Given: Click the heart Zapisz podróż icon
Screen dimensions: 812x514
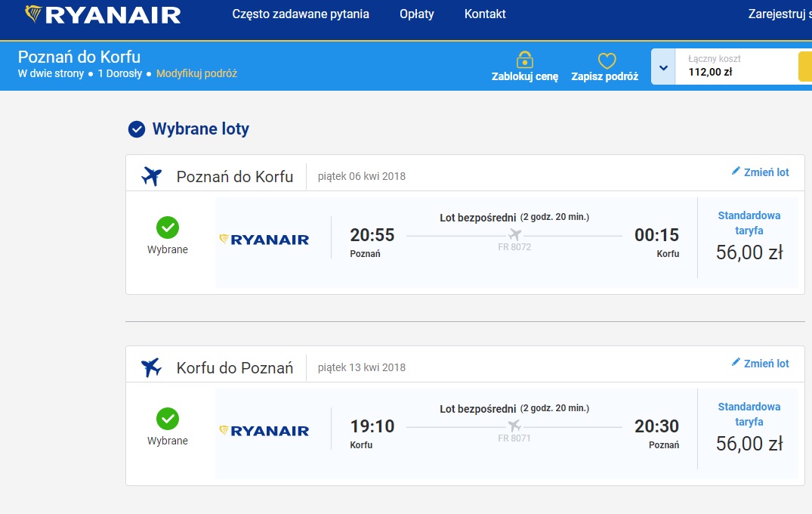Looking at the screenshot, I should pyautogui.click(x=607, y=60).
